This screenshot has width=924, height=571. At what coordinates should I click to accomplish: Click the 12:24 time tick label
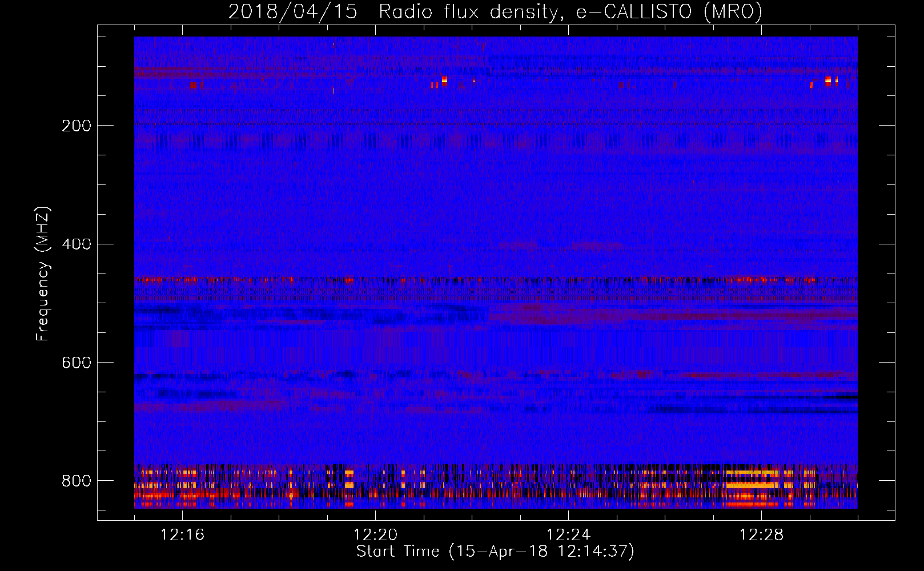[x=568, y=534]
